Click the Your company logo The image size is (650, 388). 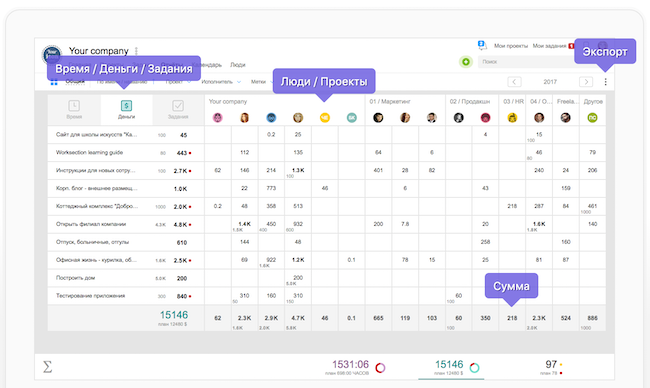point(52,55)
